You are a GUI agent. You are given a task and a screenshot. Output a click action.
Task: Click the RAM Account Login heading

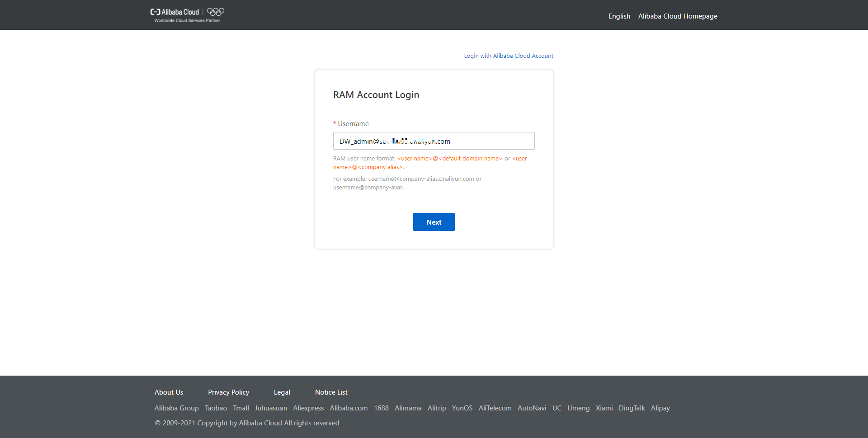coord(376,95)
